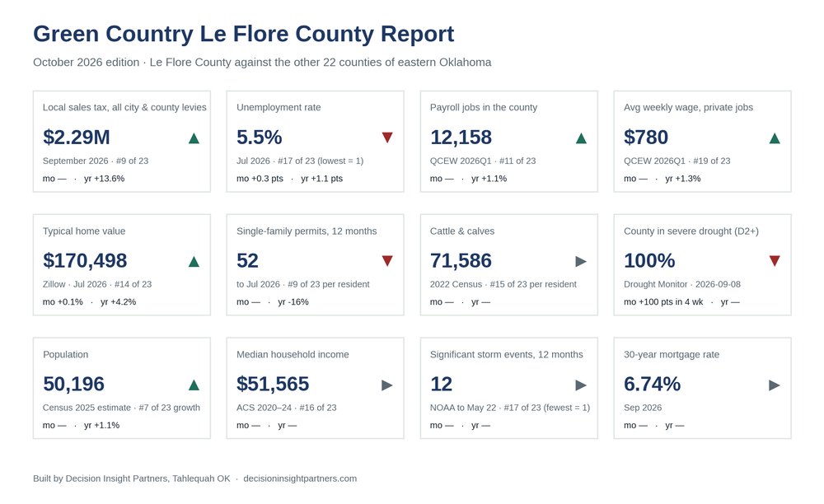Open the decisioninsightpartners.com link
824x504 pixels.
coord(300,478)
